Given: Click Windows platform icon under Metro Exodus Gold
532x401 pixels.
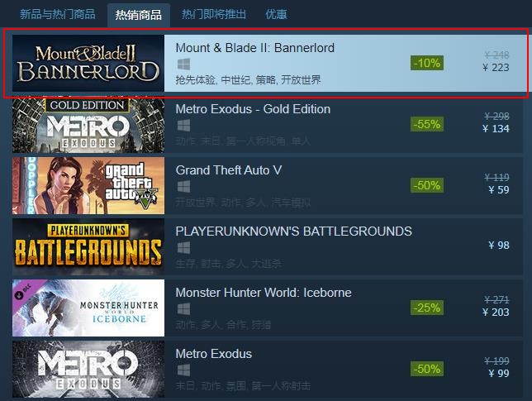Looking at the screenshot, I should point(183,126).
